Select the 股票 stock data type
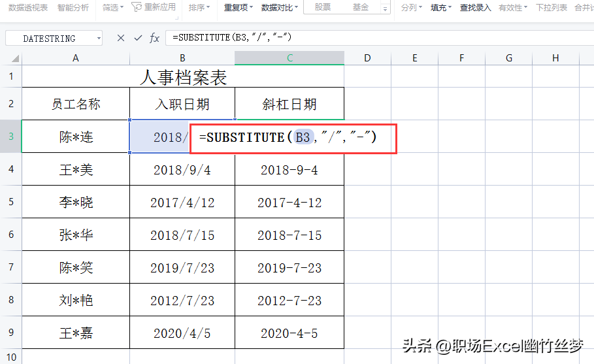This screenshot has width=594, height=364. pos(323,7)
